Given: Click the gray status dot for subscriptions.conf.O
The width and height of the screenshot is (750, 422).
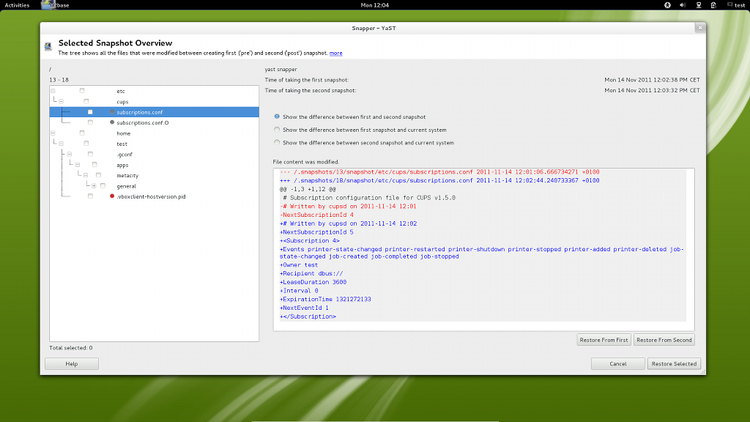Looking at the screenshot, I should 112,122.
